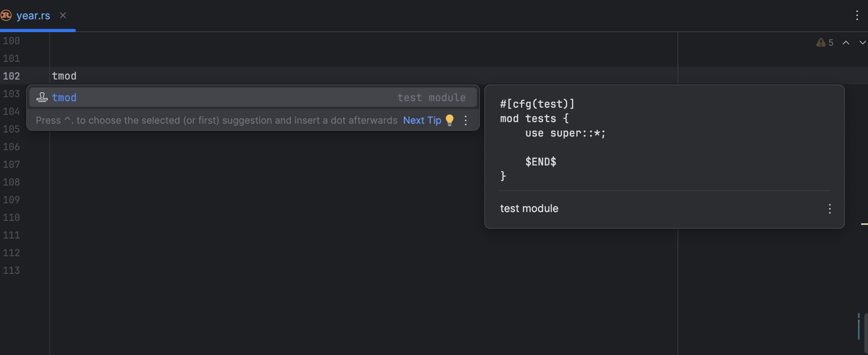This screenshot has height=355, width=868.
Task: Close the year.rs tab
Action: [x=63, y=15]
